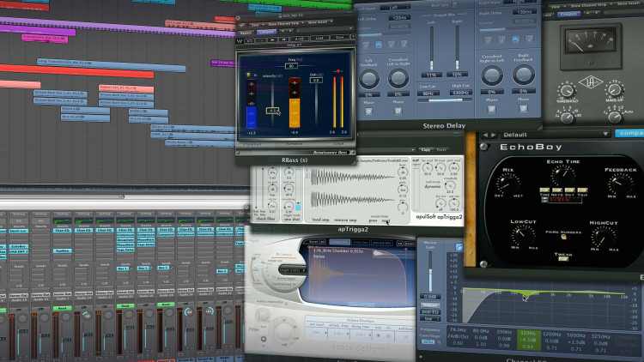The image size is (644, 362).
Task: Click prev sample folder in apTrigga2
Action: (x=373, y=220)
